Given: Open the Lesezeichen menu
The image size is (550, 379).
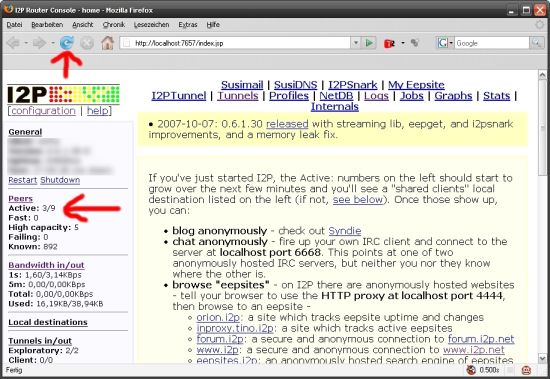Looking at the screenshot, I should coord(152,25).
